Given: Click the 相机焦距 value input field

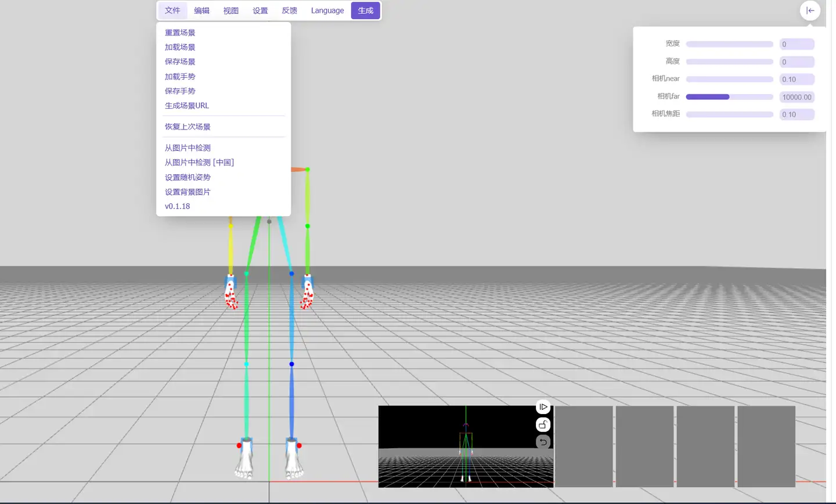Looking at the screenshot, I should 797,114.
